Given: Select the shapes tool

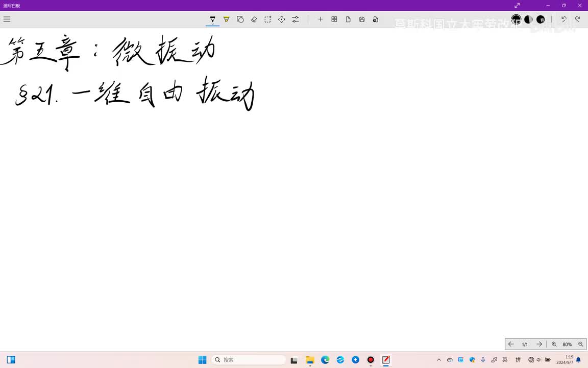Looking at the screenshot, I should (x=240, y=19).
